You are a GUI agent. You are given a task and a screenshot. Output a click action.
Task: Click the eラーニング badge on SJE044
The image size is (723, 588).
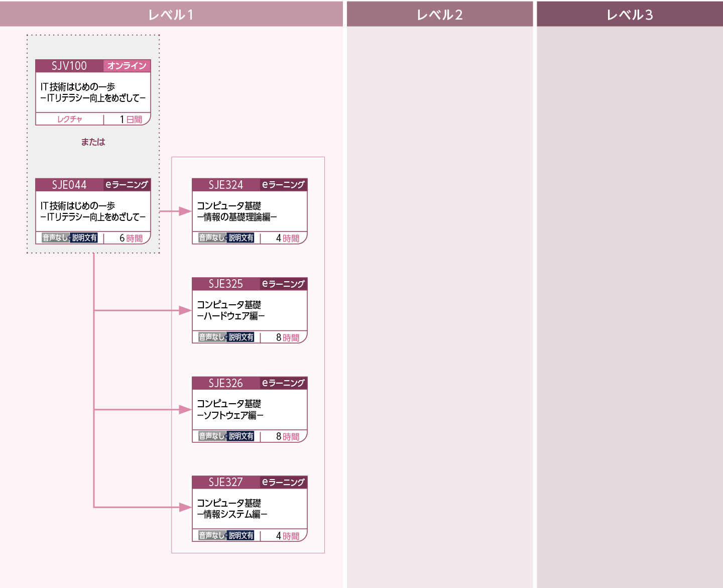pyautogui.click(x=127, y=185)
